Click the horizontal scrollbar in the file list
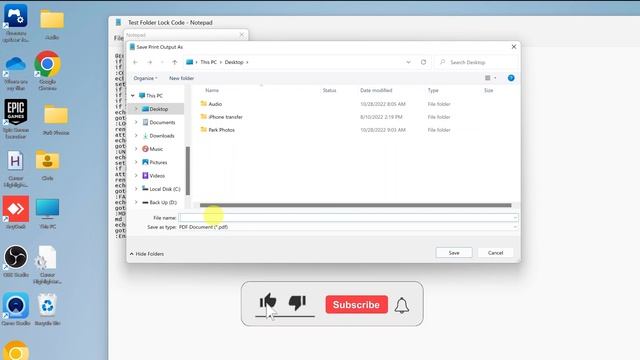 pyautogui.click(x=356, y=205)
